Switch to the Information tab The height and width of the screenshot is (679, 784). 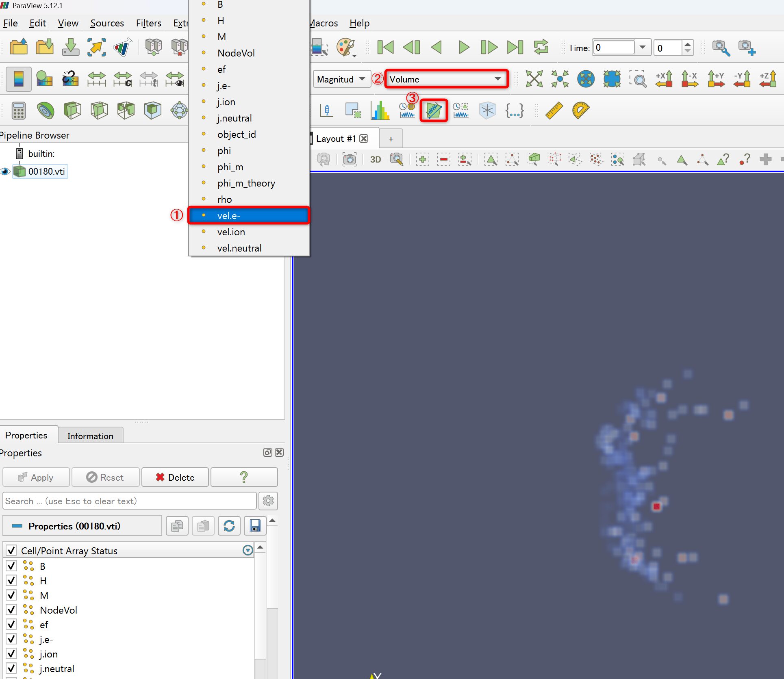point(90,436)
